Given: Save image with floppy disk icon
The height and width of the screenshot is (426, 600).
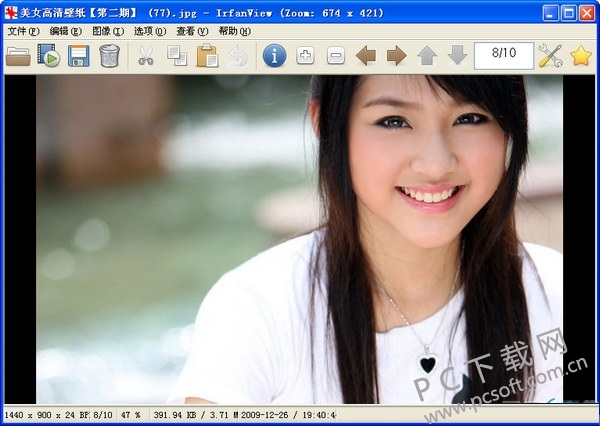Looking at the screenshot, I should (x=79, y=56).
